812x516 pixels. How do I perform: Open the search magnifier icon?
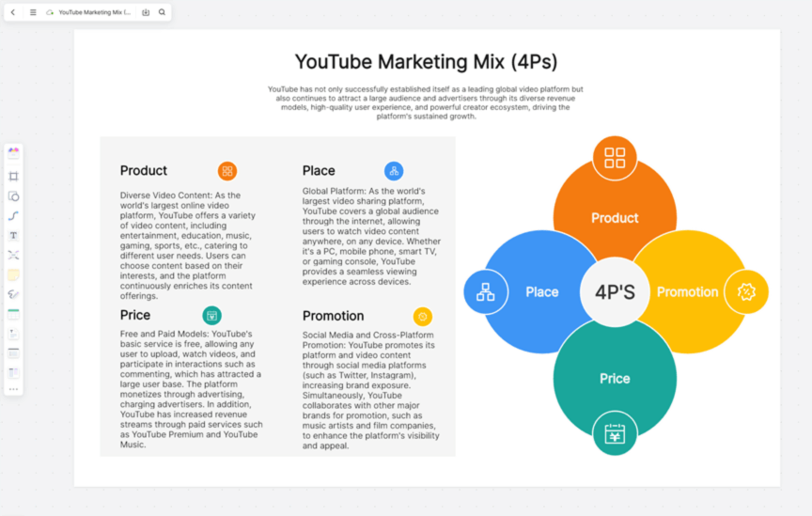[x=162, y=12]
